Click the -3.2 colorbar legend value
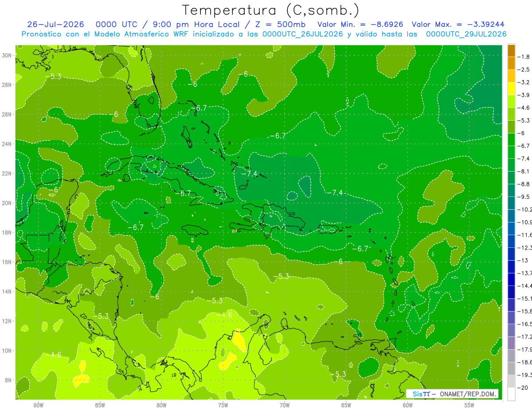Screen dimensions: 532x411 coord(524,82)
